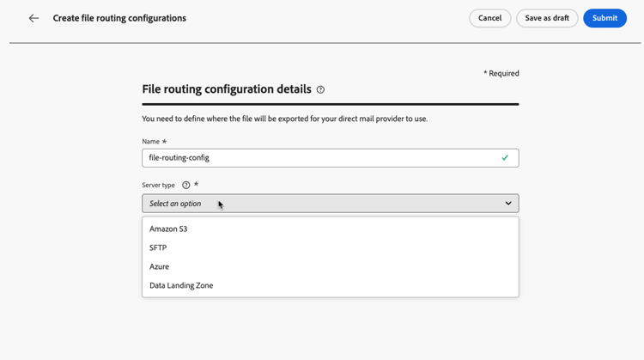Choose SFTP as the server type

tap(158, 248)
